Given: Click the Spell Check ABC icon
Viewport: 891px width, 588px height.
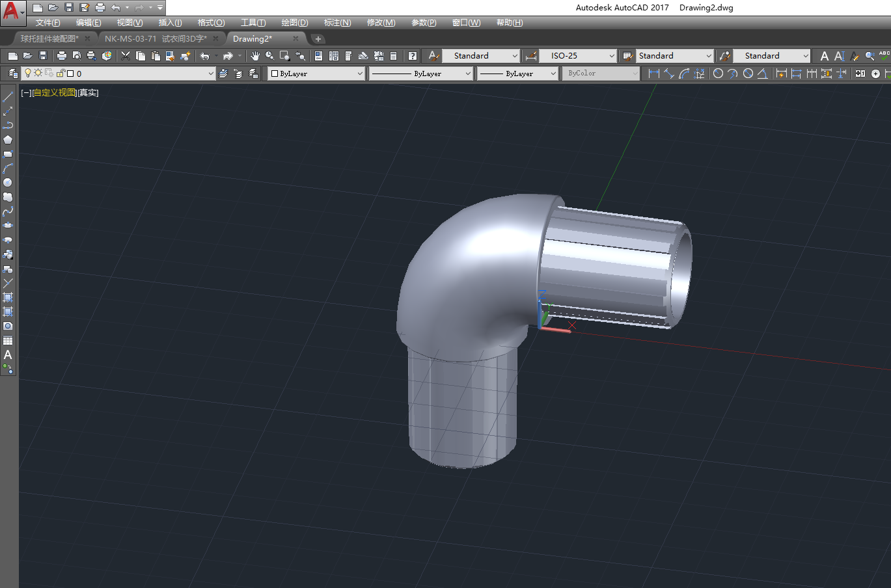Looking at the screenshot, I should (884, 56).
